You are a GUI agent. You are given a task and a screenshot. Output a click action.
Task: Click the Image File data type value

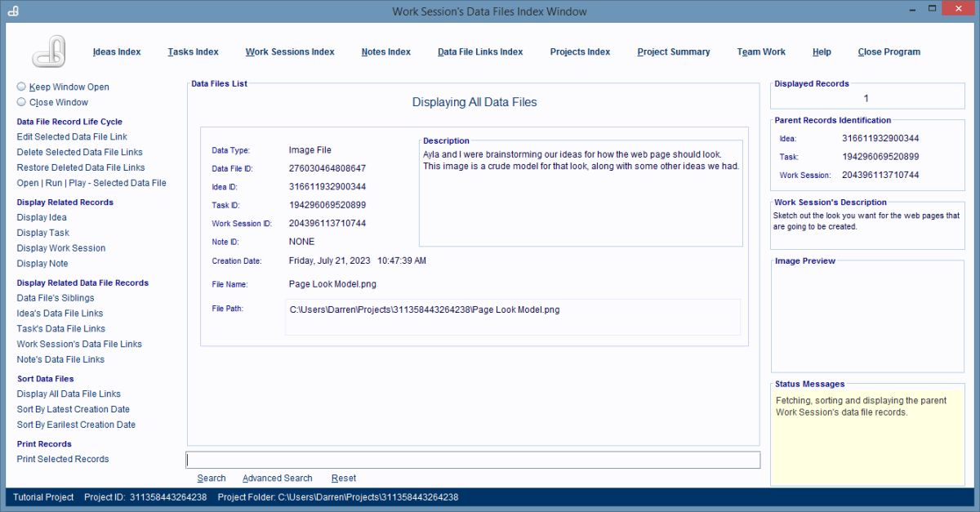(310, 150)
